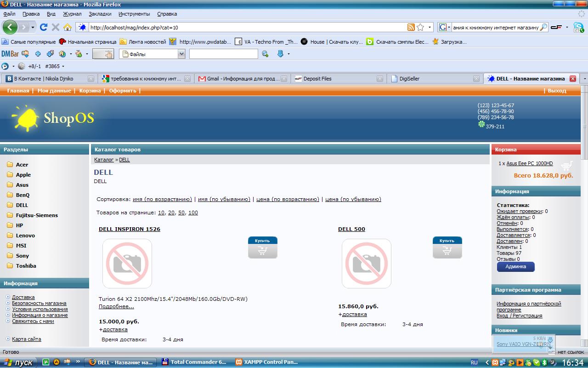Open the Lenovo category in Разделы
The width and height of the screenshot is (588, 368).
pos(25,236)
